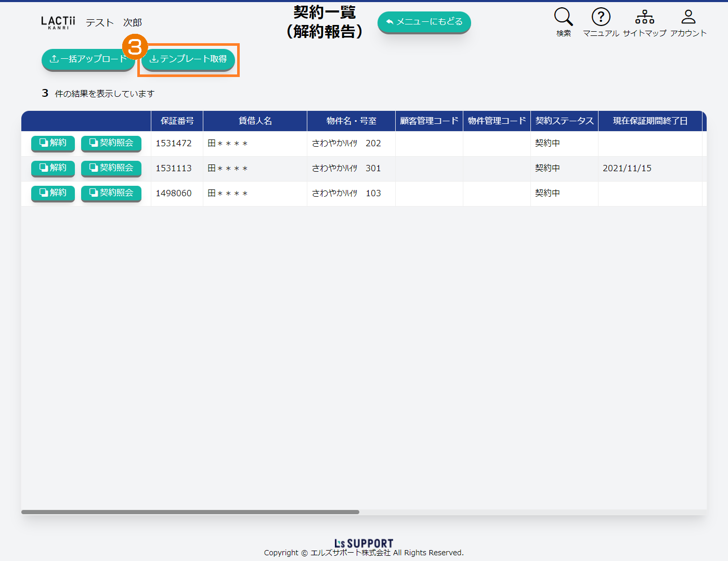Image resolution: width=728 pixels, height=561 pixels.
Task: Click the 賃借人名 column header
Action: (255, 121)
